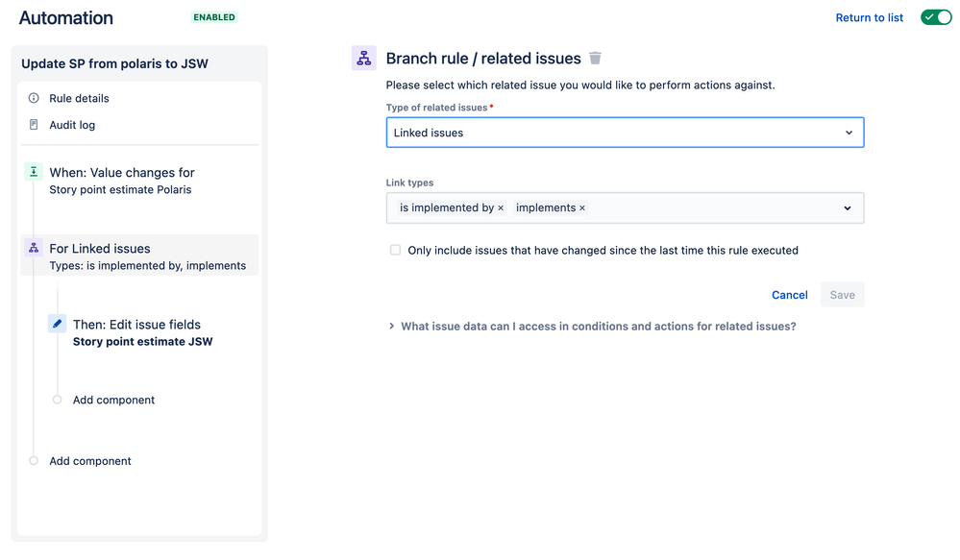Expand 'What issue data can I access' section
This screenshot has height=560, width=960.
click(x=391, y=327)
